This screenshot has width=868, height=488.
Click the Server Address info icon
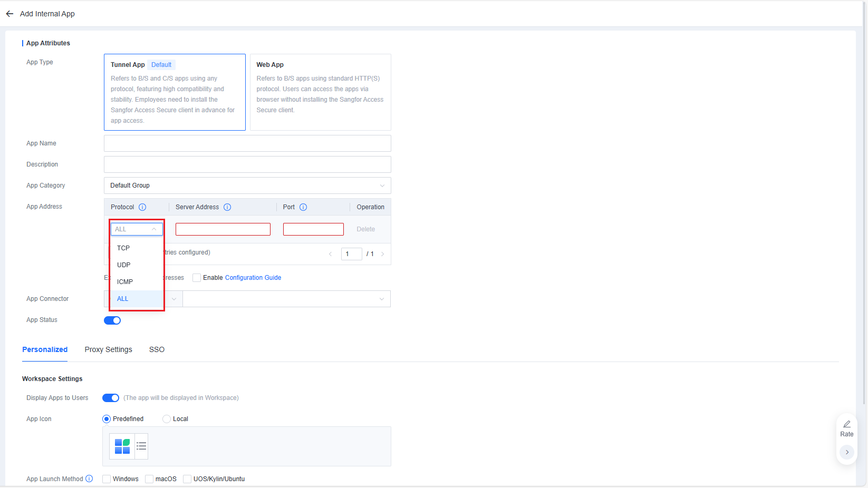click(227, 207)
